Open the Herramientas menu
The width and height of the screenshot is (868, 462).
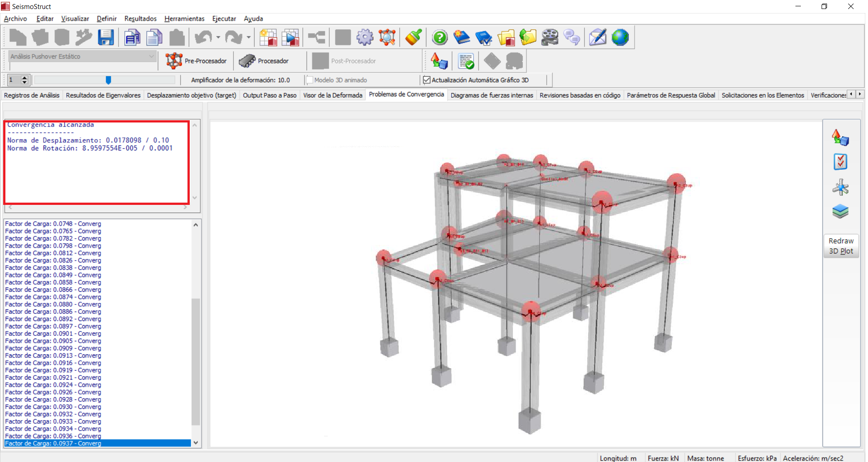(184, 18)
